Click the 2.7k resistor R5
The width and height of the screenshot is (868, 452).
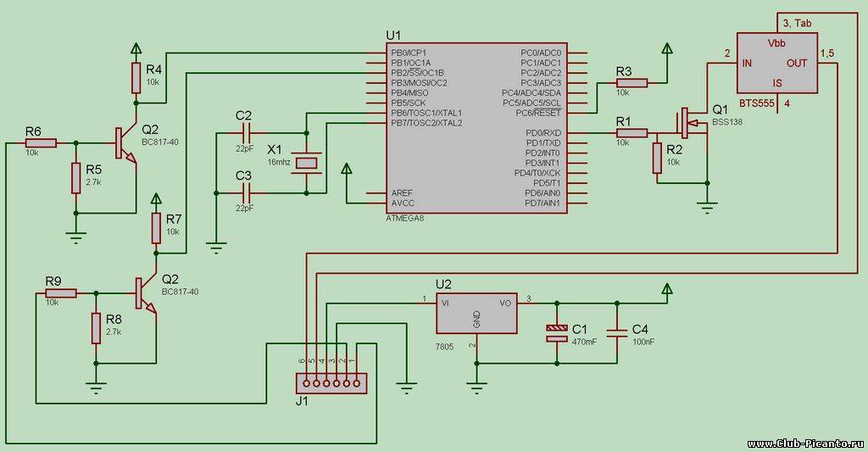[76, 178]
